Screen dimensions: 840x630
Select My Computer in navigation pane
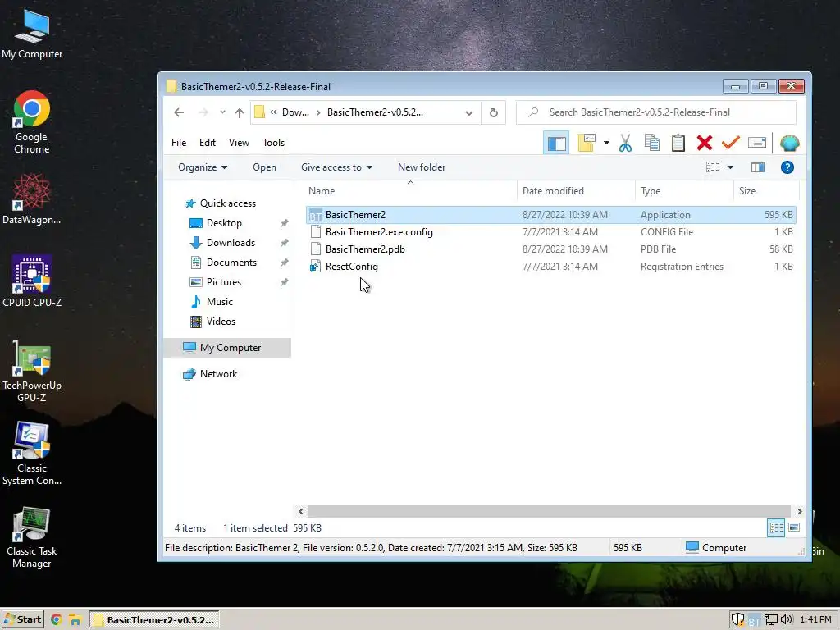(227, 348)
